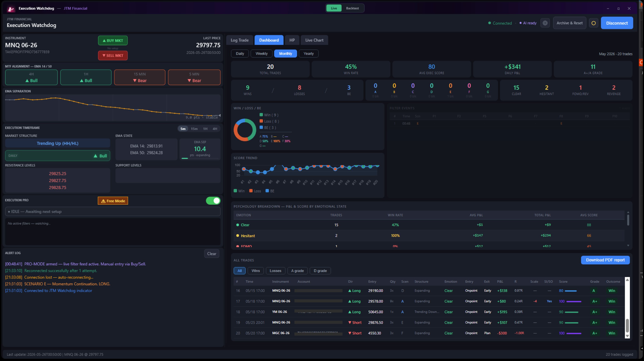Click Archive & Reset
This screenshot has width=644, height=361.
(x=570, y=23)
